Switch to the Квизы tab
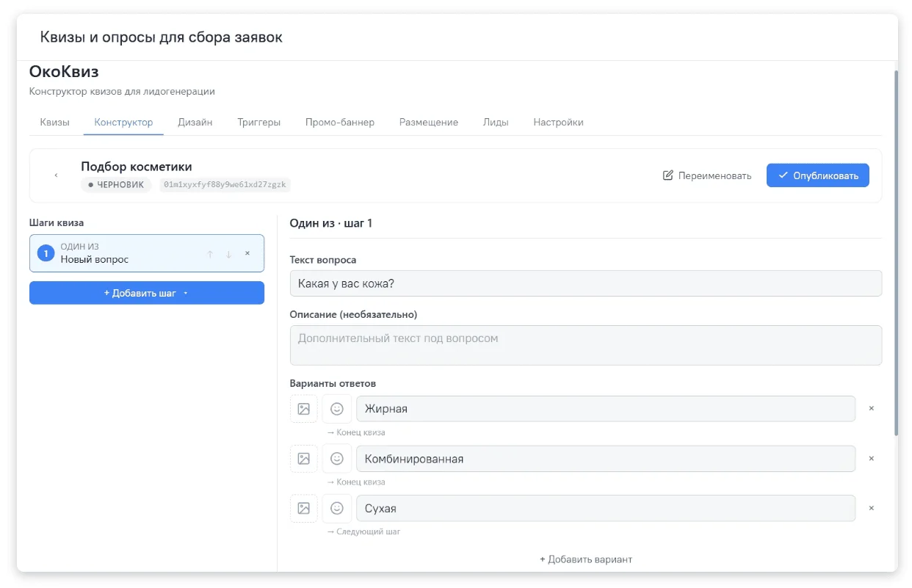 [55, 123]
